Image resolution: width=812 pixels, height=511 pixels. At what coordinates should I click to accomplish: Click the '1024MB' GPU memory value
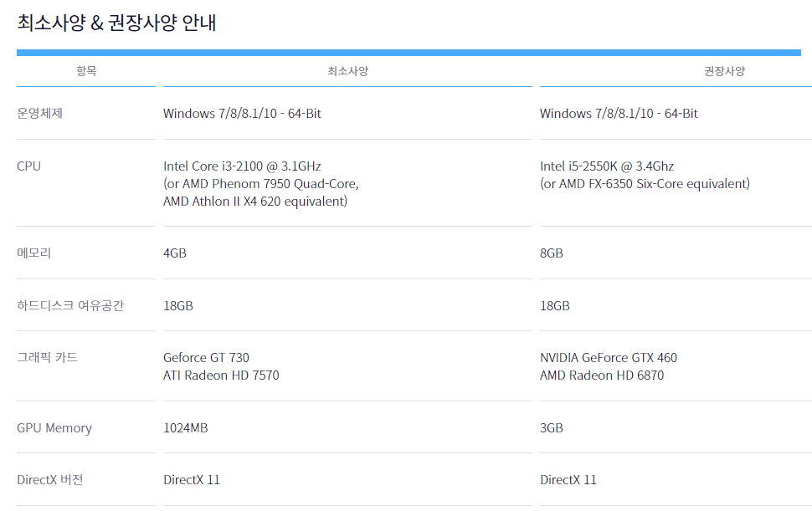[x=185, y=427]
